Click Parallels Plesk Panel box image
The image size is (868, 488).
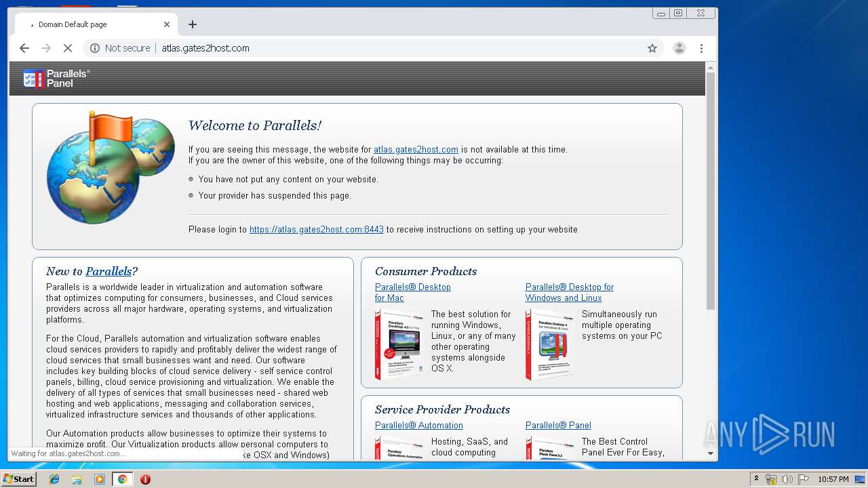[551, 449]
